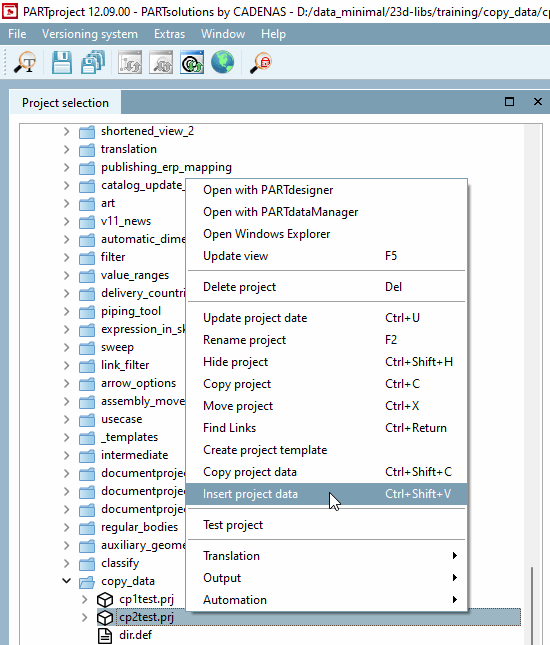Click the translation folder icon
The width and height of the screenshot is (550, 645).
coord(87,149)
